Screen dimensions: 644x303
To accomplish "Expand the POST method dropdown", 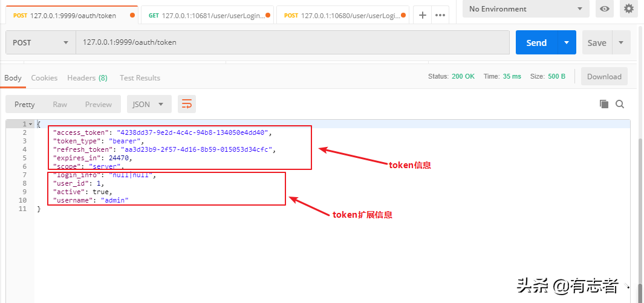I will pyautogui.click(x=41, y=43).
